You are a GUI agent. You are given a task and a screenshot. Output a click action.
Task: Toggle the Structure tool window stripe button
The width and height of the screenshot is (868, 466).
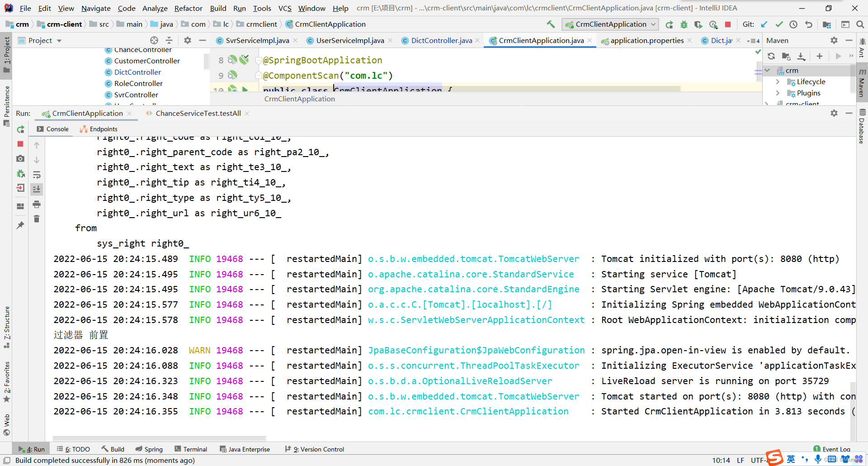point(6,327)
